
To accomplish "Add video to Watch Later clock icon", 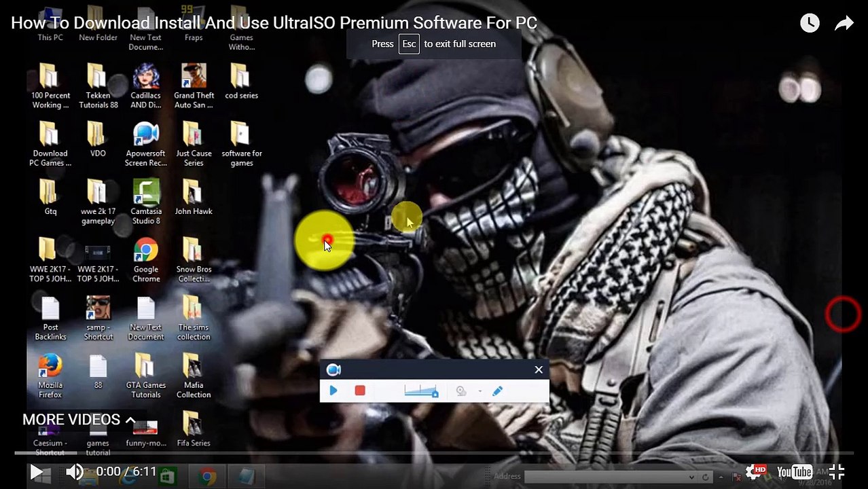I will point(810,23).
